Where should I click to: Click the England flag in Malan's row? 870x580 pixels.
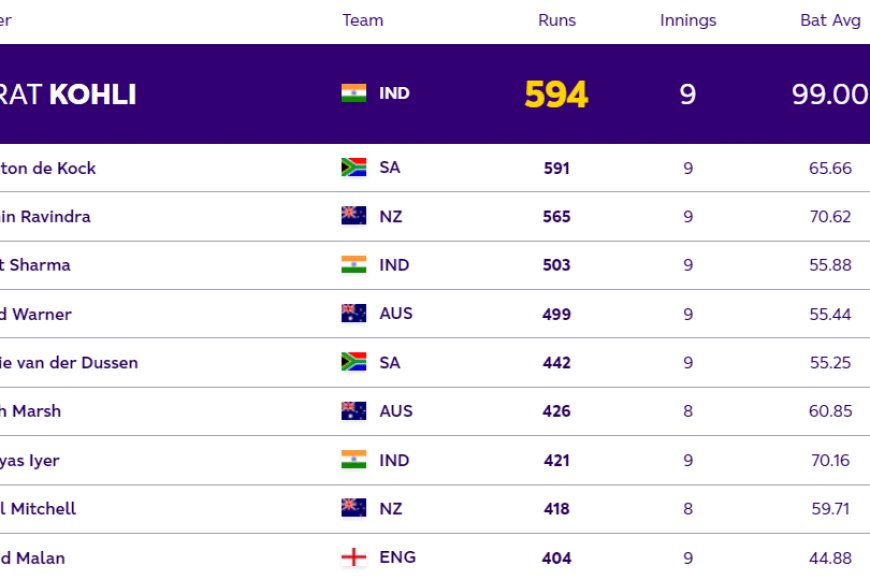click(353, 557)
